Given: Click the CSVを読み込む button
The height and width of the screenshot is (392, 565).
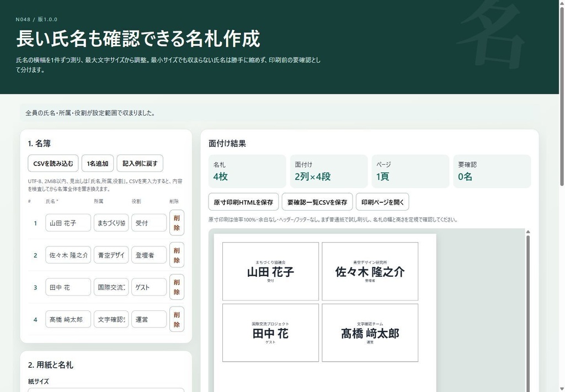Looking at the screenshot, I should pyautogui.click(x=53, y=163).
